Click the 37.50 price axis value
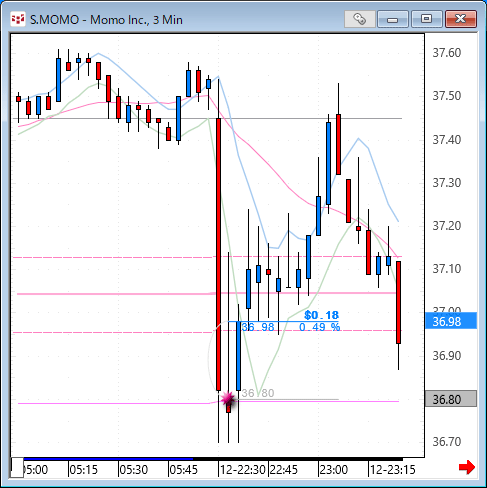This screenshot has height=488, width=487. tap(447, 96)
